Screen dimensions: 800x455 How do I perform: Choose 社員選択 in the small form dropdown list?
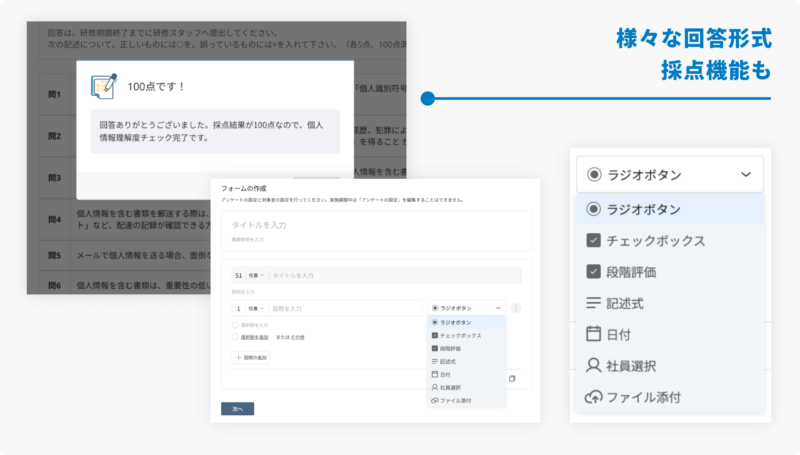456,386
